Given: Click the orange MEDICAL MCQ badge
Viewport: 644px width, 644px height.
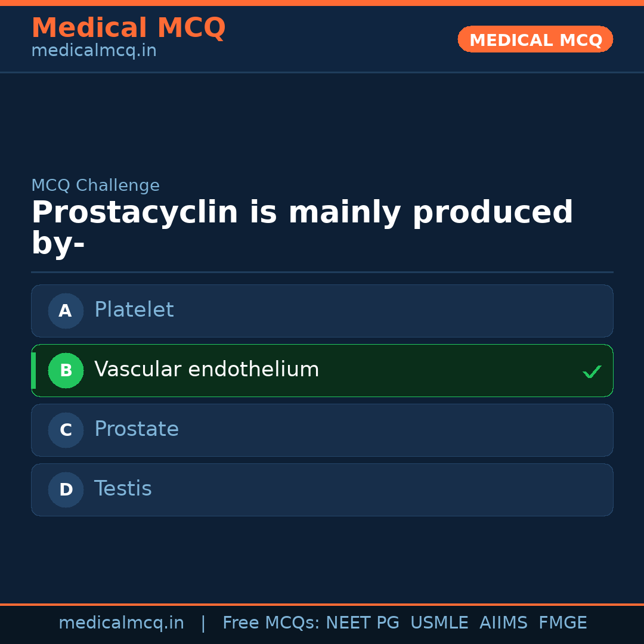Looking at the screenshot, I should [x=535, y=39].
